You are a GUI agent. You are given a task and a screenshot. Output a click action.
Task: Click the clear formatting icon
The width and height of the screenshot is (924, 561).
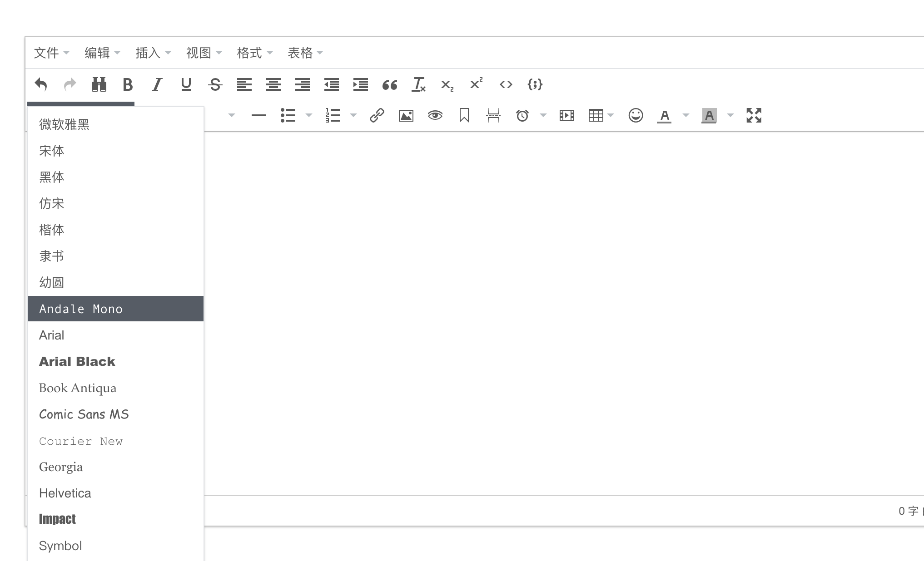418,84
